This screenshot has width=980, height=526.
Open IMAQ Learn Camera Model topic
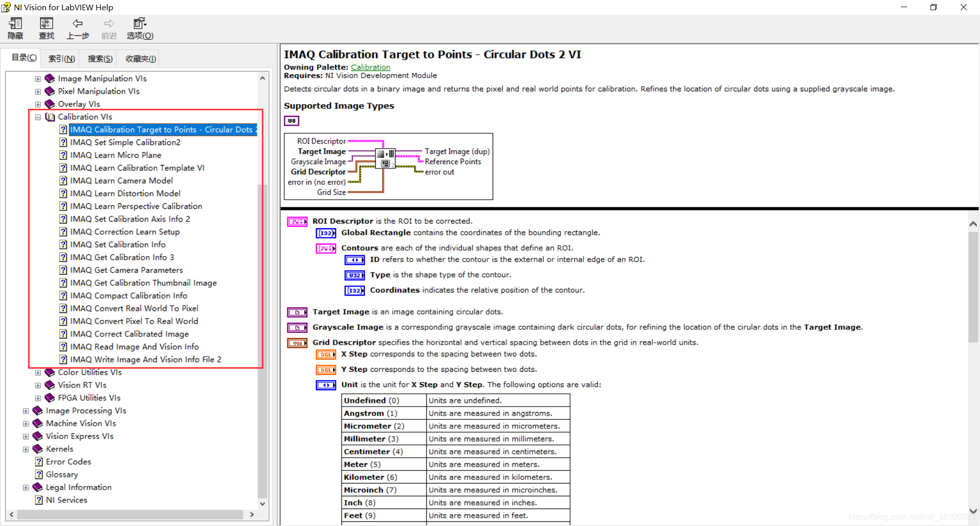click(x=121, y=180)
